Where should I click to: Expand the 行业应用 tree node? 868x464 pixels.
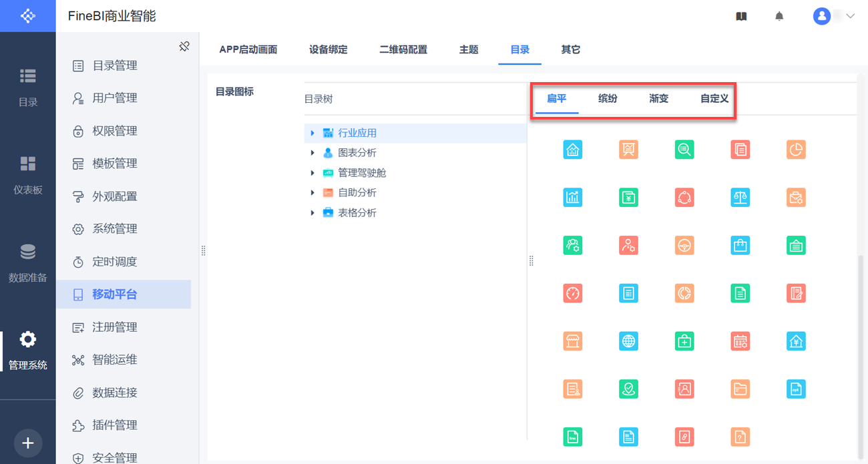[x=312, y=134]
